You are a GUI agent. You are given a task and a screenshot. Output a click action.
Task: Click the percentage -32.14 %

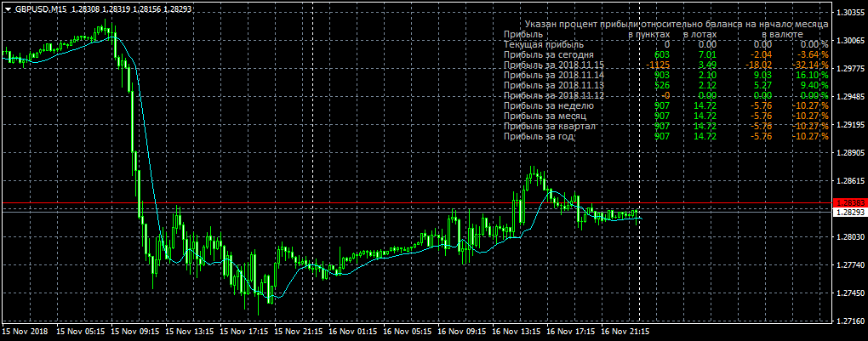pos(810,65)
